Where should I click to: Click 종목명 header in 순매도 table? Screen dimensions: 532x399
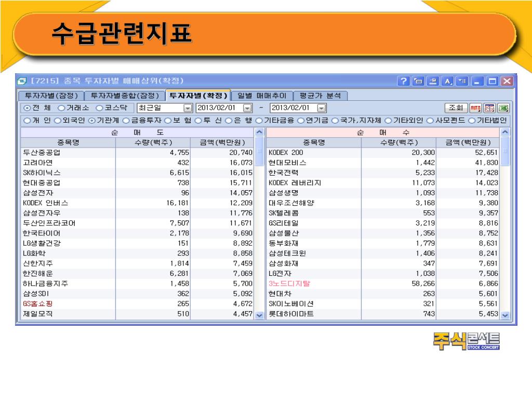pyautogui.click(x=68, y=142)
